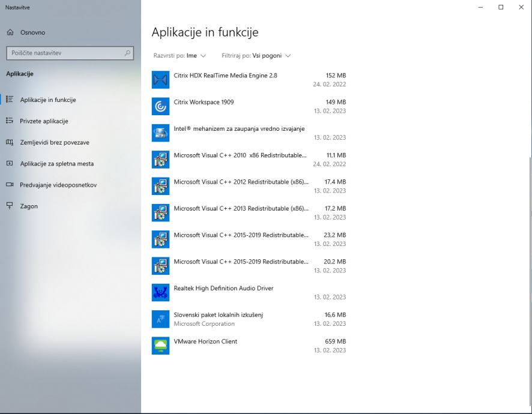The image size is (532, 414).
Task: Open Predvajanje videoposnetkov settings
Action: (x=70, y=185)
